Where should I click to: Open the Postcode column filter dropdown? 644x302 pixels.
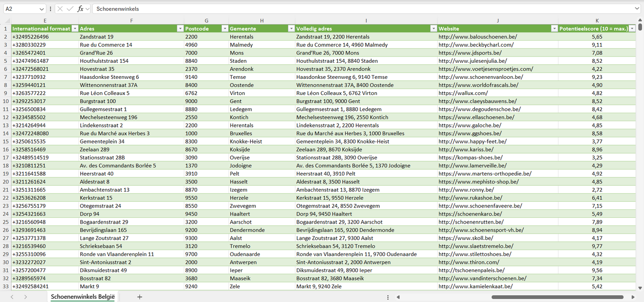tap(224, 29)
